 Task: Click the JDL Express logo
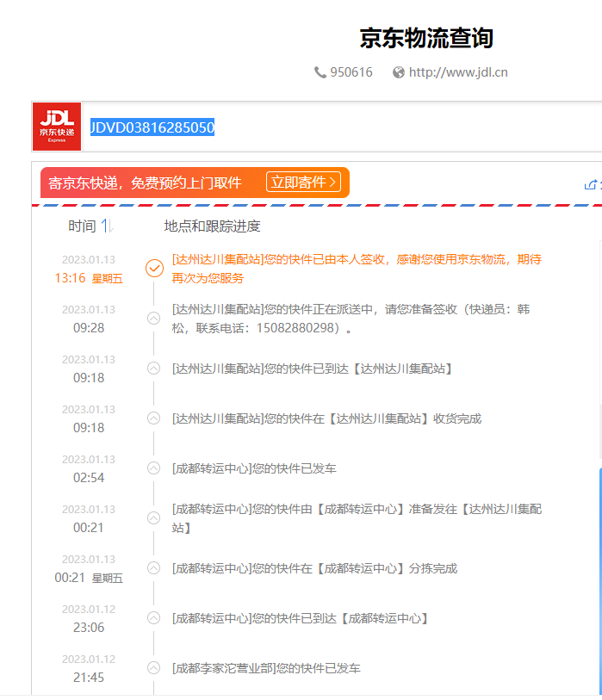(57, 127)
